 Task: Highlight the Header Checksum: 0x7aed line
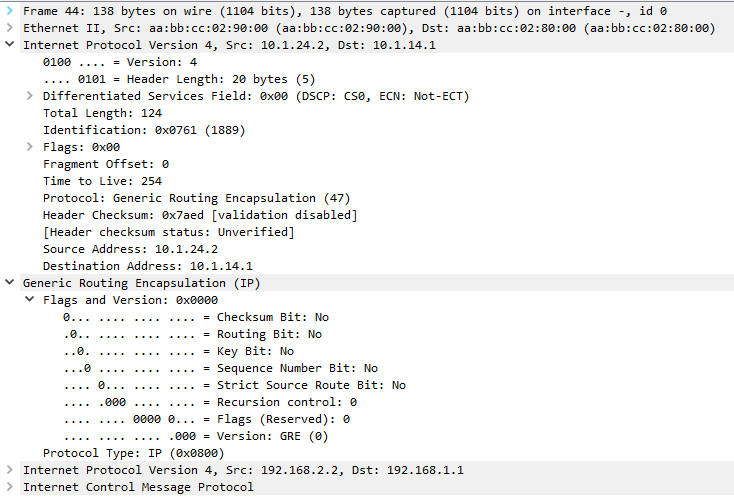tap(200, 215)
